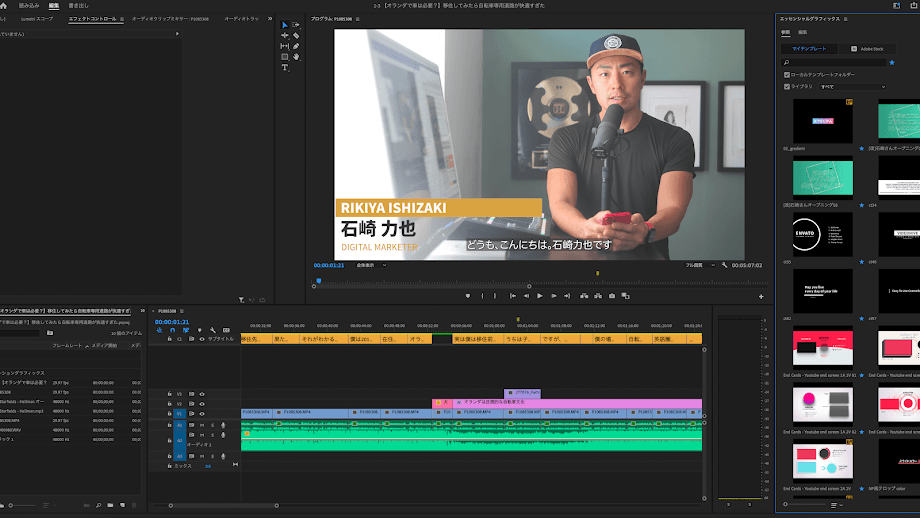
Task: Click the マイテンプレート button
Action: [810, 48]
